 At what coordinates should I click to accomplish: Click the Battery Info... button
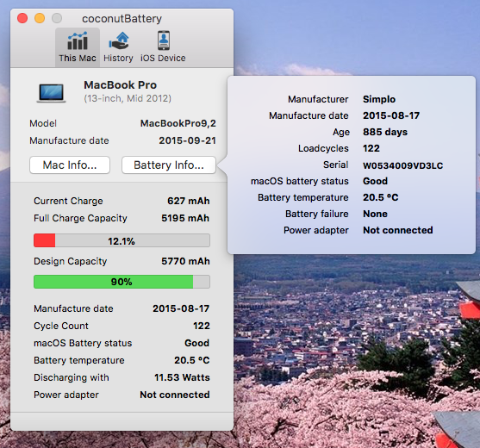(x=169, y=165)
